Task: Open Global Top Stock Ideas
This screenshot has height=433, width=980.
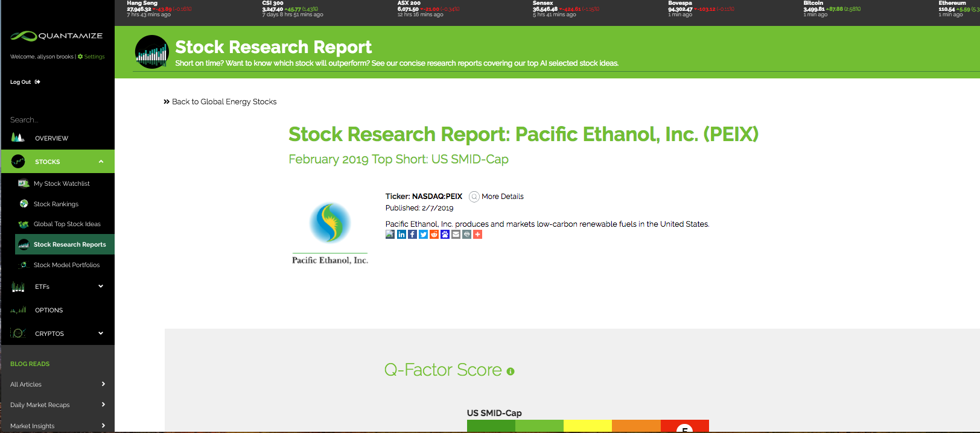Action: (67, 224)
